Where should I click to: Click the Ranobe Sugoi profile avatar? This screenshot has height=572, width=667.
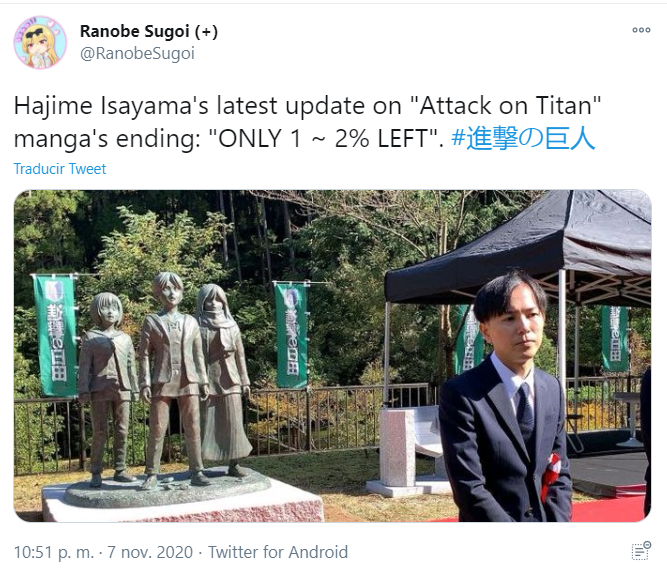[x=40, y=43]
